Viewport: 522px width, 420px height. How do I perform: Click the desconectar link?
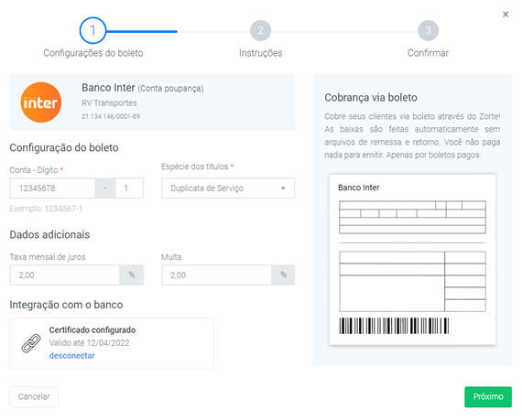(x=72, y=356)
